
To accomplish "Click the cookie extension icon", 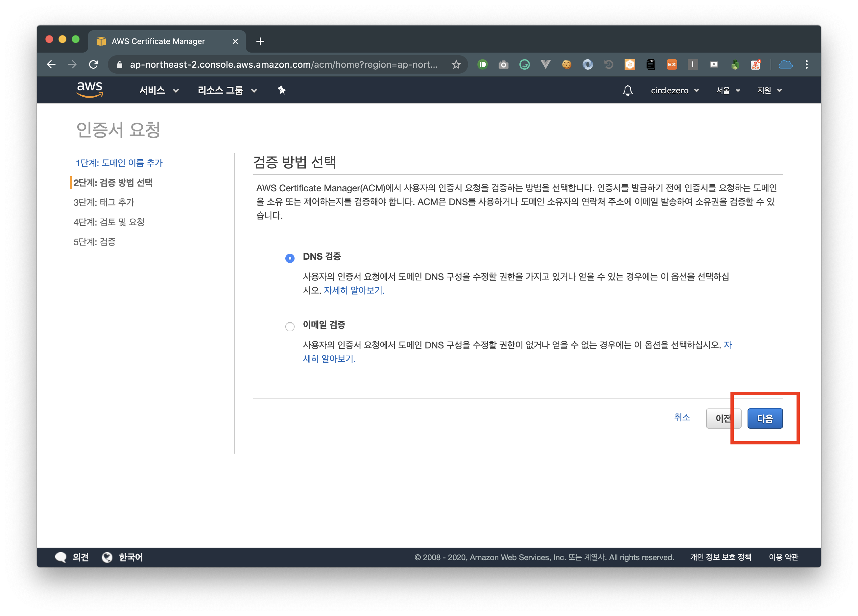I will pyautogui.click(x=566, y=65).
